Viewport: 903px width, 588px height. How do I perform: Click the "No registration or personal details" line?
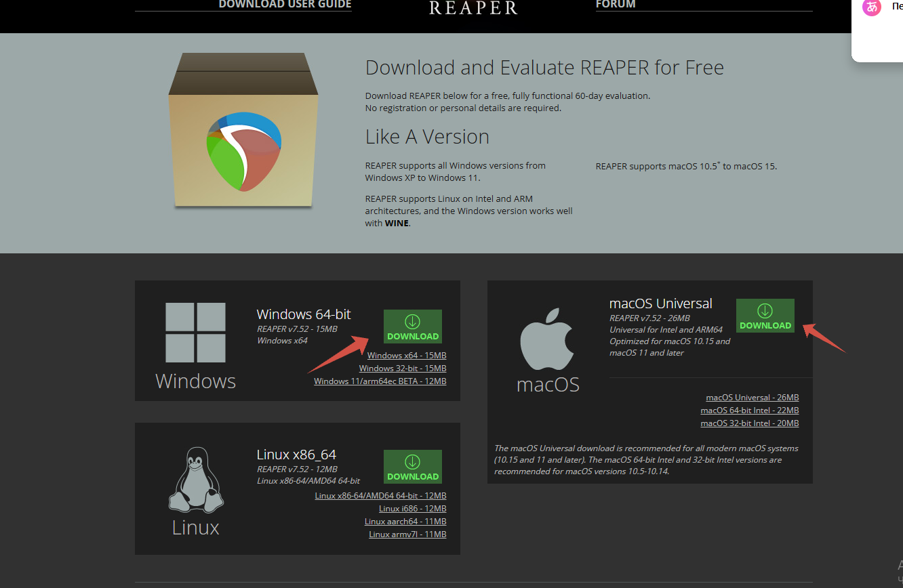[463, 108]
